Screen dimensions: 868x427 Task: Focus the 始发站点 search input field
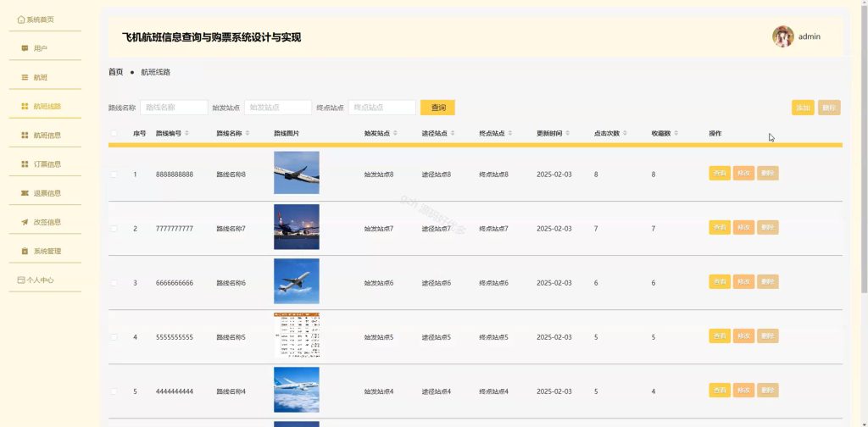pos(278,108)
